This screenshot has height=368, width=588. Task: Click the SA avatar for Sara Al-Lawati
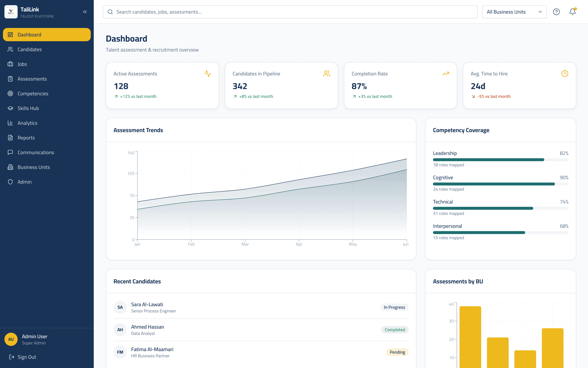(x=120, y=307)
